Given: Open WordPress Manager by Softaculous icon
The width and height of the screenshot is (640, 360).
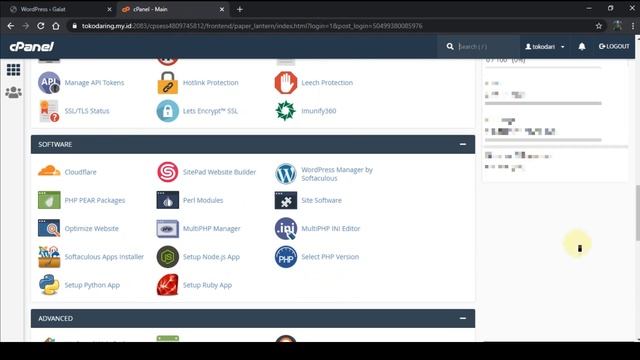Looking at the screenshot, I should [x=286, y=174].
